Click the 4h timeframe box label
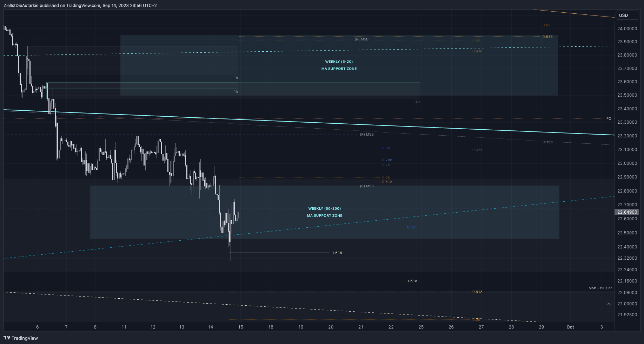The image size is (644, 344). tap(417, 102)
